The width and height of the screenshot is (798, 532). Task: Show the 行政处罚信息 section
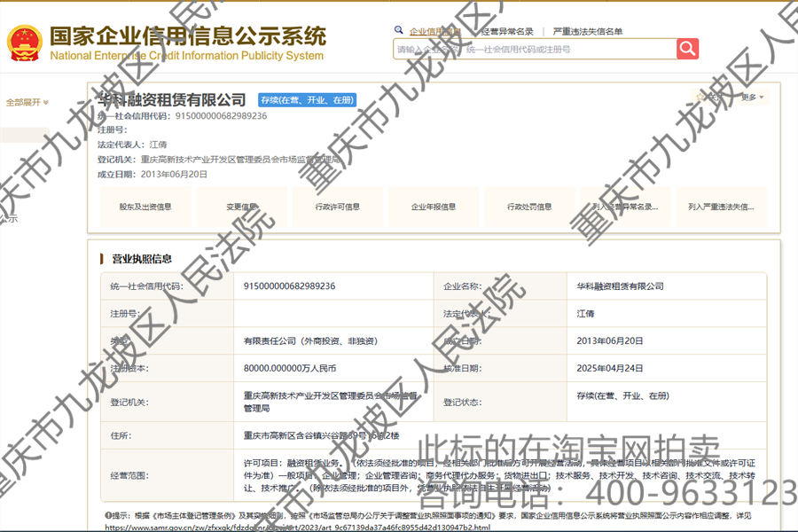tap(529, 207)
